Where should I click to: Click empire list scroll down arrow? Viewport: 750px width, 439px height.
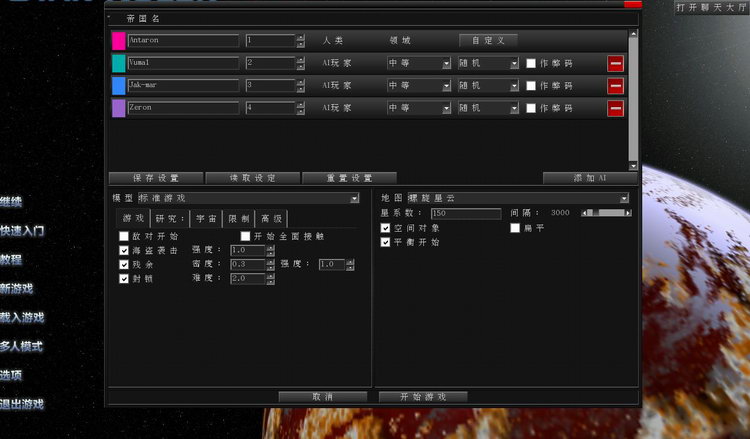point(633,166)
